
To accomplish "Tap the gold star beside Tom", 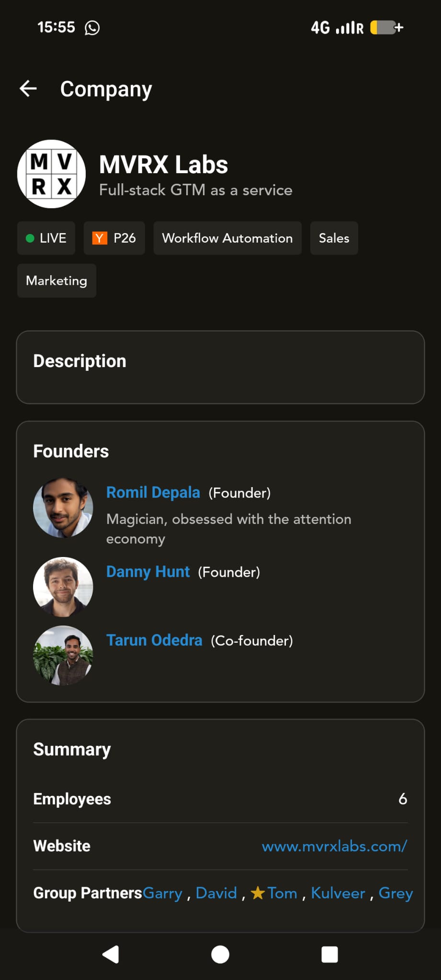I will [x=258, y=893].
